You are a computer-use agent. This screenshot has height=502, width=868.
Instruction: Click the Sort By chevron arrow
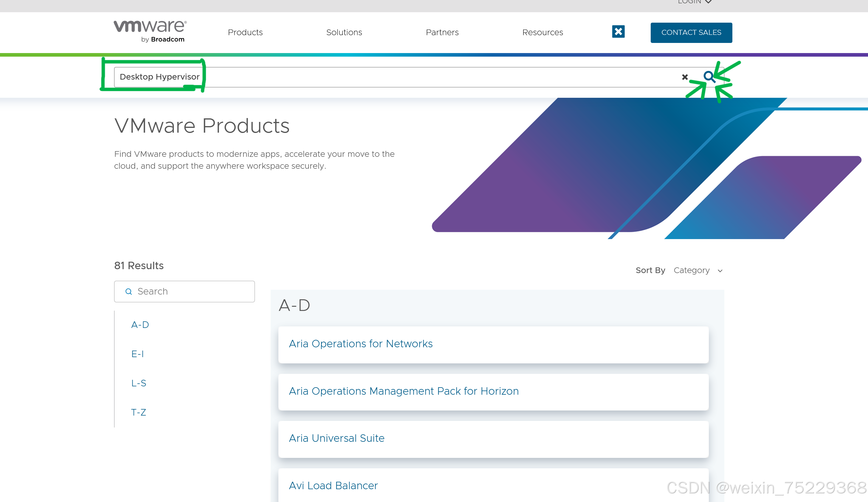720,271
